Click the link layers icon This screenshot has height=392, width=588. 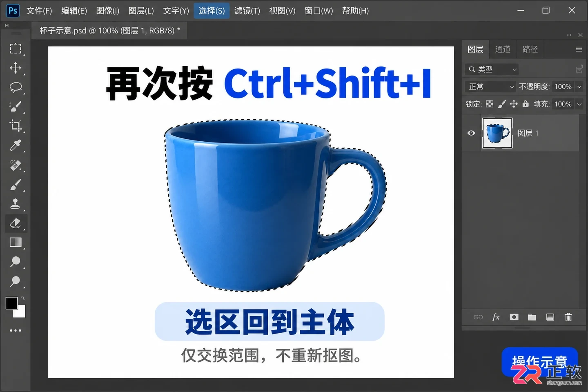point(478,317)
